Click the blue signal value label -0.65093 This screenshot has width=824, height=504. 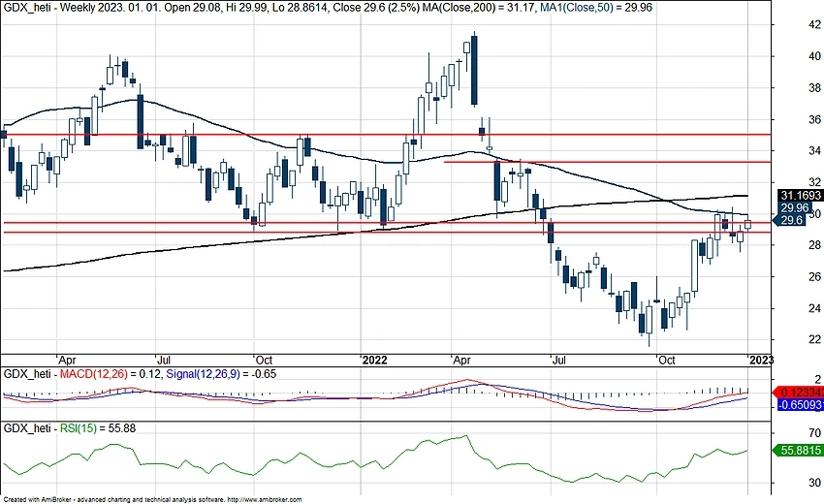[x=800, y=405]
